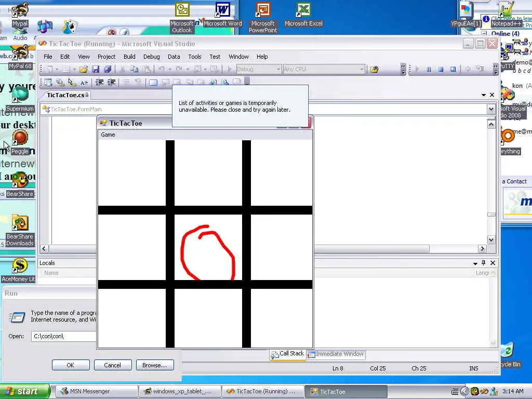
Task: Switch to the Call Stack tab
Action: [287, 354]
